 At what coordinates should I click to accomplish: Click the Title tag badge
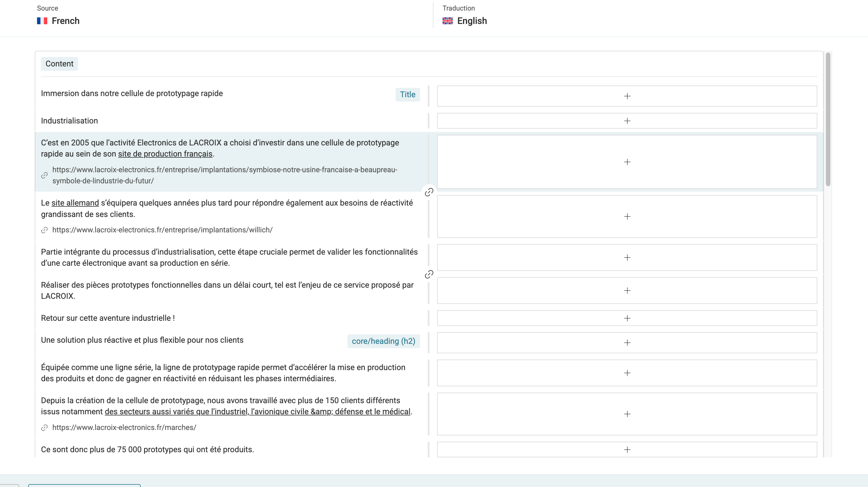point(408,94)
